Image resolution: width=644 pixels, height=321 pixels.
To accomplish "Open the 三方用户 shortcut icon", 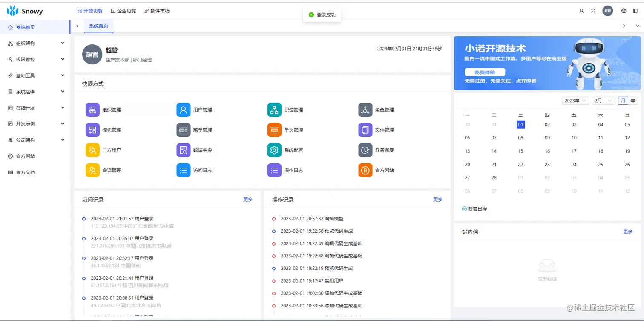I will click(92, 150).
